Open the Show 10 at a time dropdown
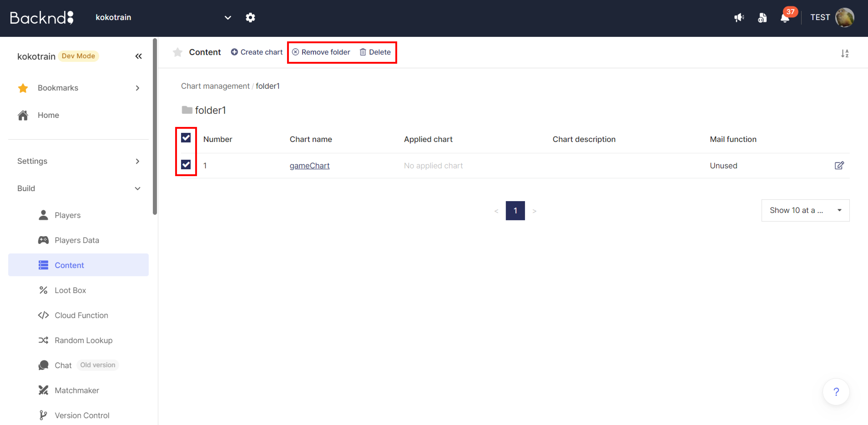Viewport: 868px width, 425px height. (x=805, y=210)
